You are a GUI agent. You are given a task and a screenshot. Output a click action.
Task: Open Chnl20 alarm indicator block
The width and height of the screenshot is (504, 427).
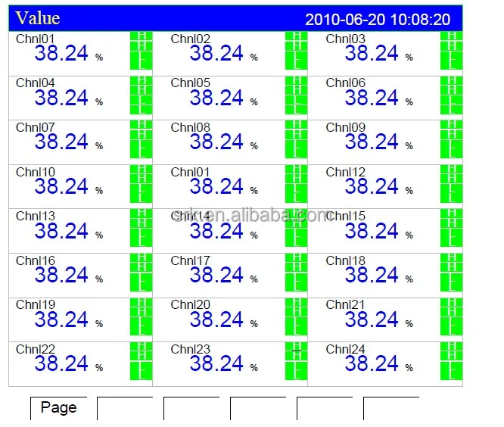[x=296, y=317]
